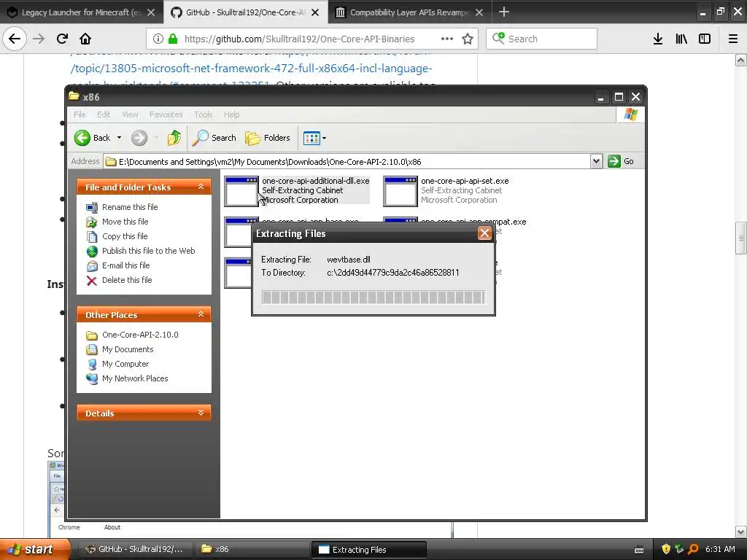The image size is (747, 560).
Task: Open Help menu in Explorer window
Action: coord(231,114)
